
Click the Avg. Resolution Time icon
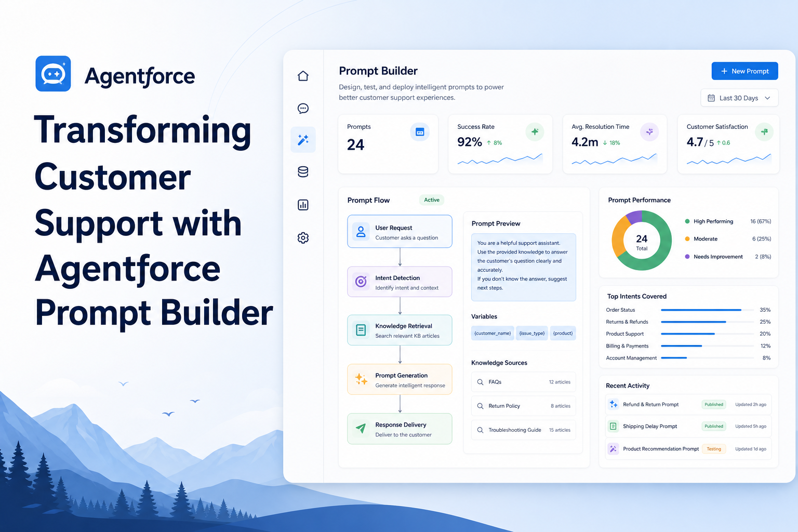649,132
